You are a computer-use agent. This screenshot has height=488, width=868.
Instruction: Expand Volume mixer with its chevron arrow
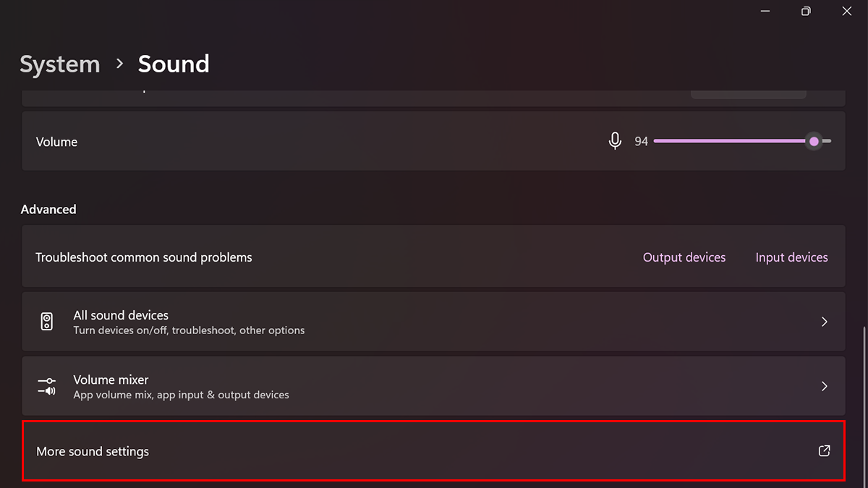[824, 386]
